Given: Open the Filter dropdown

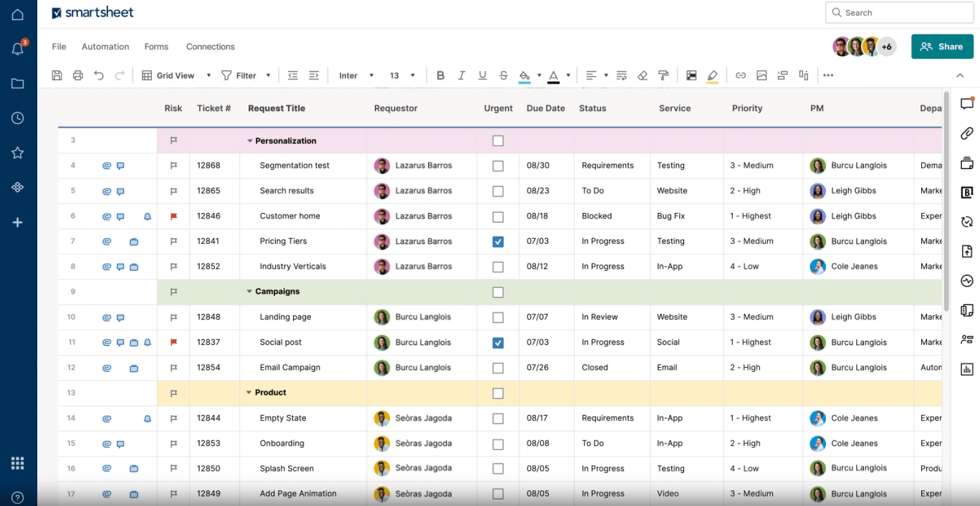Looking at the screenshot, I should [x=246, y=75].
